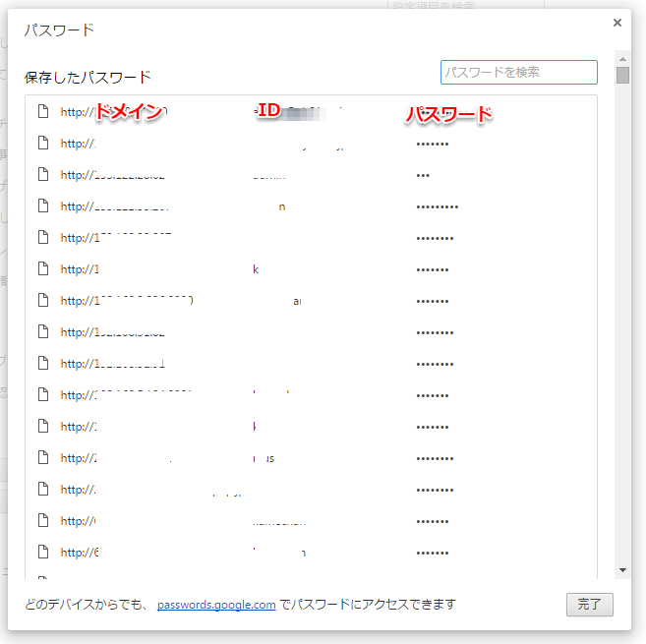The image size is (646, 644).
Task: Select the nine-dot masked password in fourth row
Action: (437, 207)
